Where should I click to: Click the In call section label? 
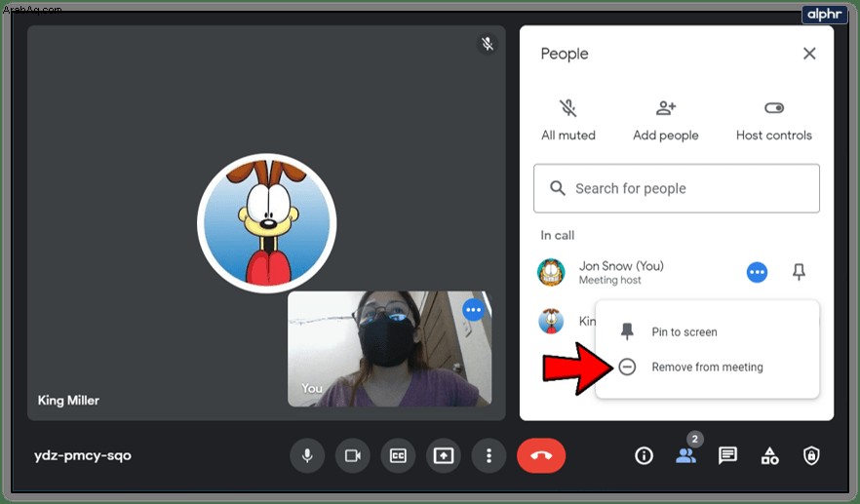point(558,235)
